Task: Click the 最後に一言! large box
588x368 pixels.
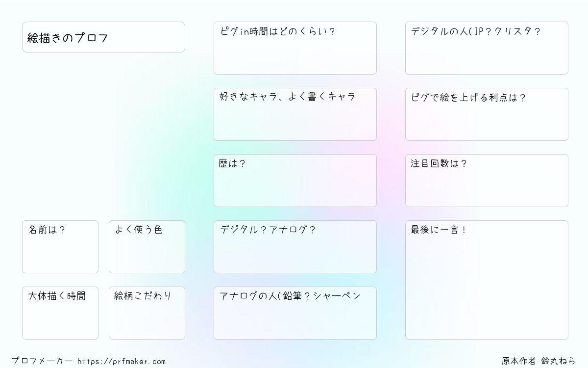Action: point(487,280)
